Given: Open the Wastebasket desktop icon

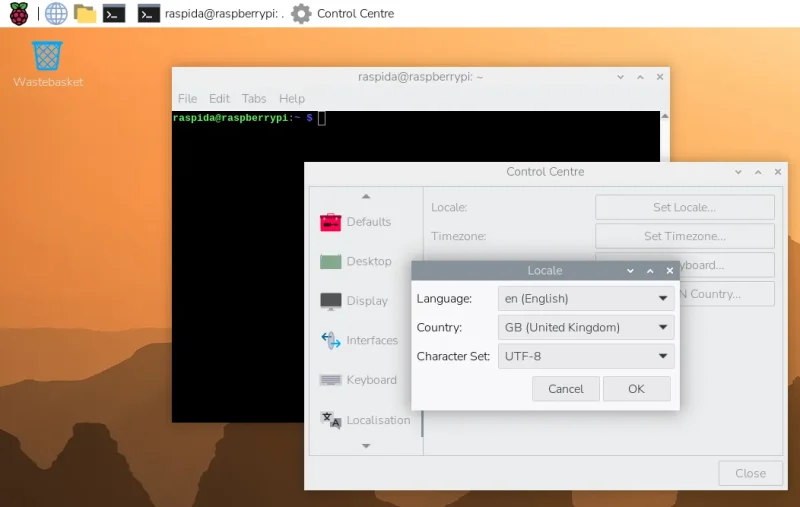Looking at the screenshot, I should 47,64.
